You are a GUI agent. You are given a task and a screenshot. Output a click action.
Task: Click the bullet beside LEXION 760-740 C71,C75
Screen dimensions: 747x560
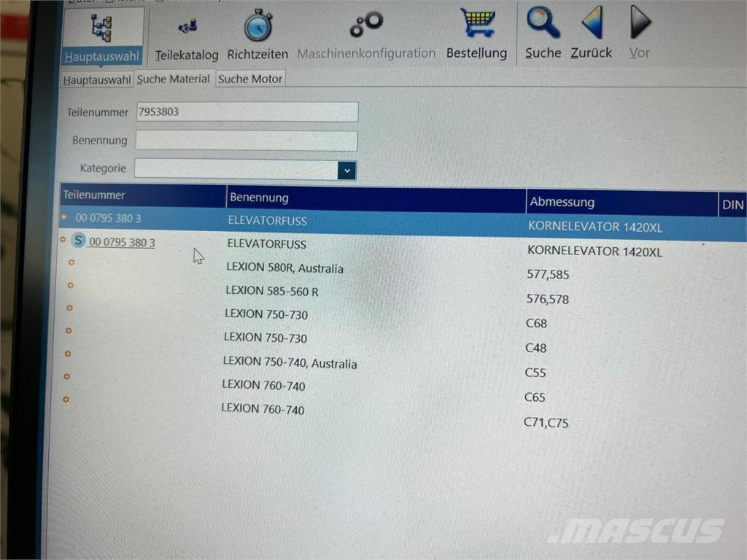66,400
